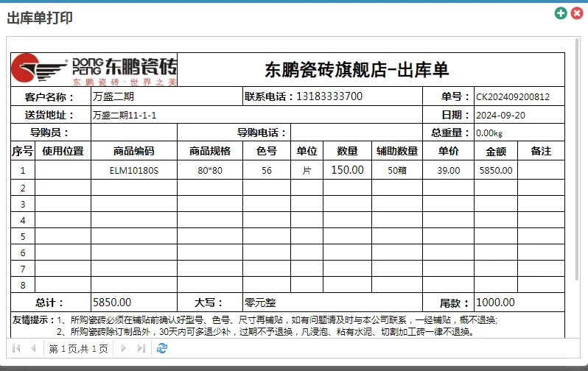Image resolution: width=588 pixels, height=371 pixels.
Task: Click the Dongpeng logo image
Action: click(94, 70)
